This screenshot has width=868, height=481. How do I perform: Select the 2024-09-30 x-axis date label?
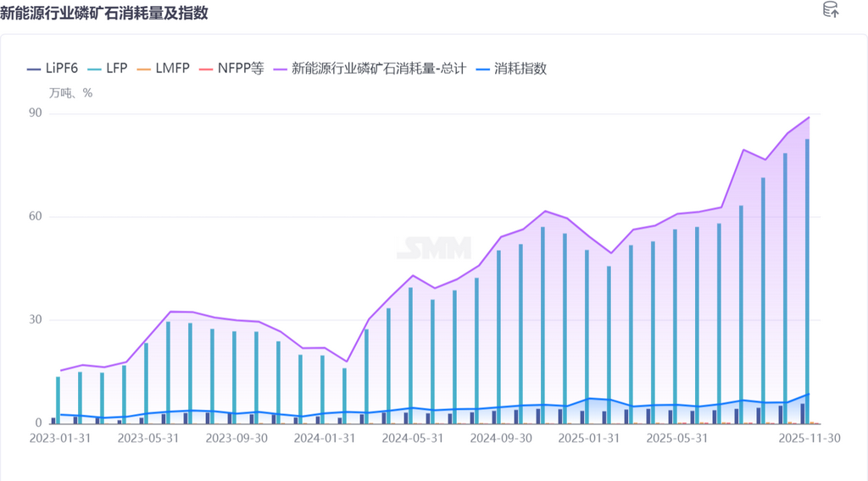click(x=500, y=438)
